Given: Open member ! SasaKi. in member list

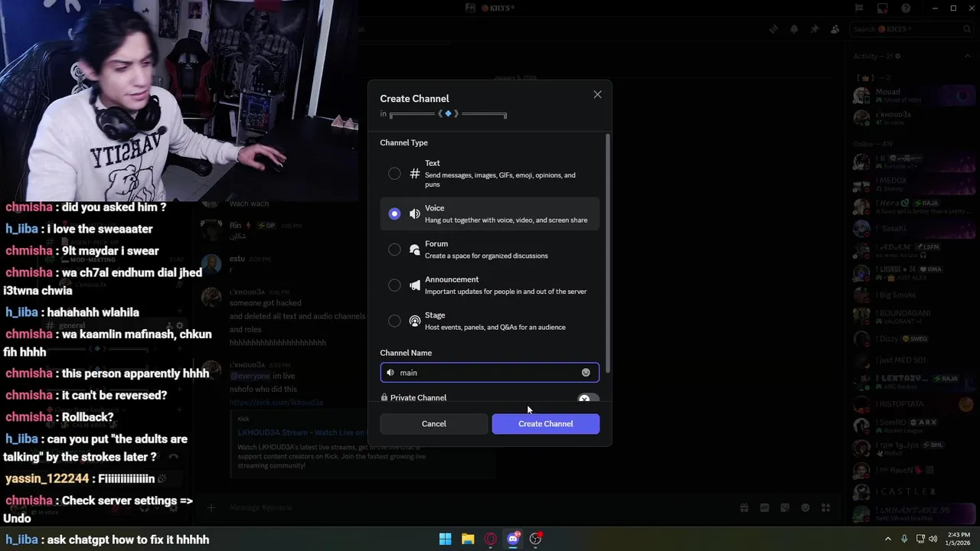Looking at the screenshot, I should pos(911,228).
